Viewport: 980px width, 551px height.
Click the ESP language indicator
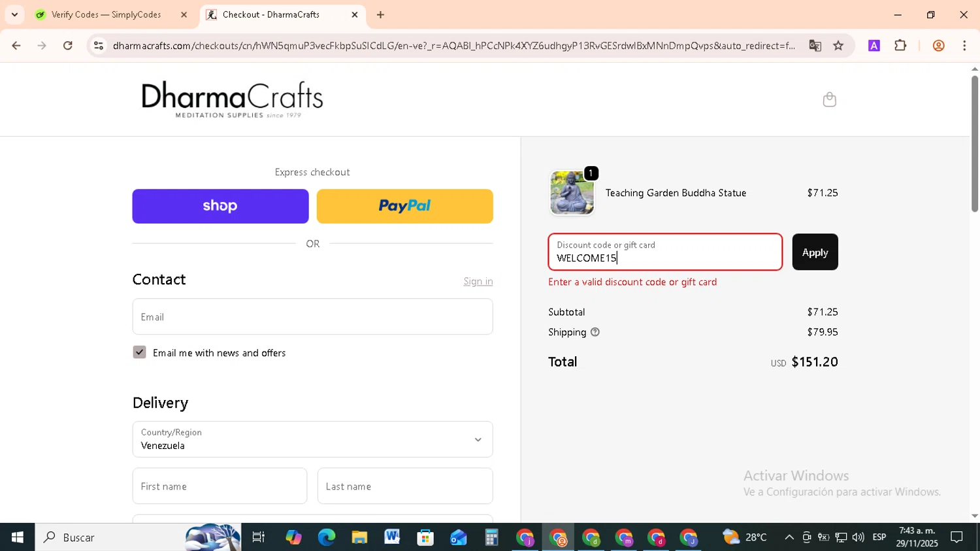[x=879, y=537]
